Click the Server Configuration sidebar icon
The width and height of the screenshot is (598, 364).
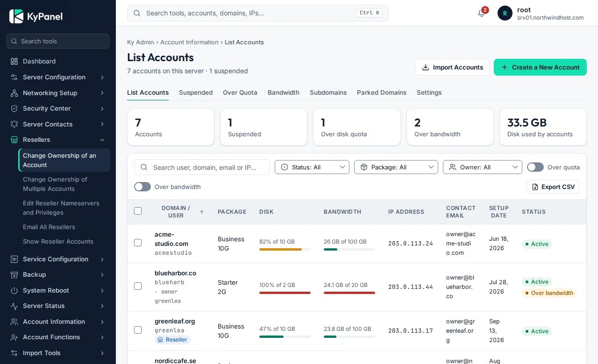point(14,77)
